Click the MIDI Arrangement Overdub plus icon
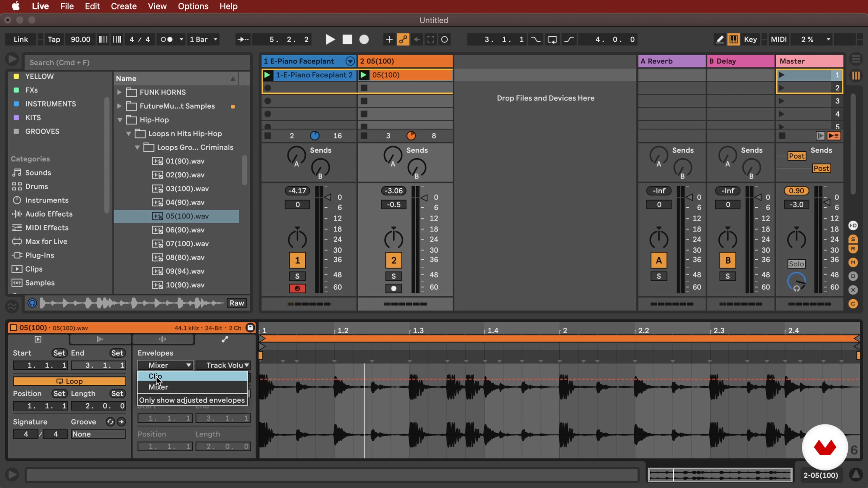 pyautogui.click(x=389, y=39)
